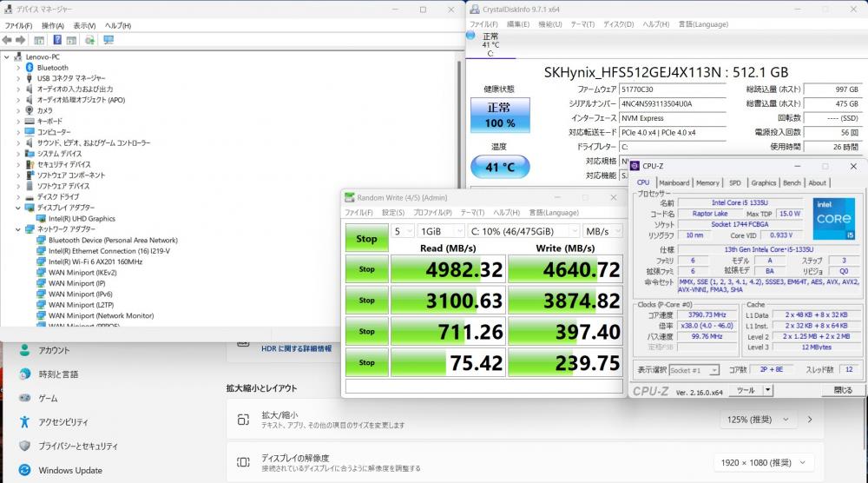Click the 拡大/縮小 scale icon
868x483 pixels.
(243, 420)
